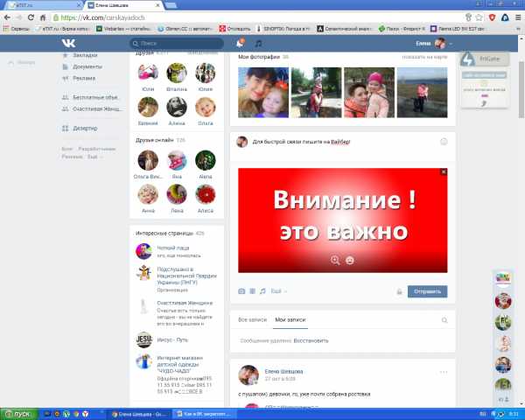The image size is (525, 420).
Task: Click the Поиск field in VK header
Action: (177, 44)
